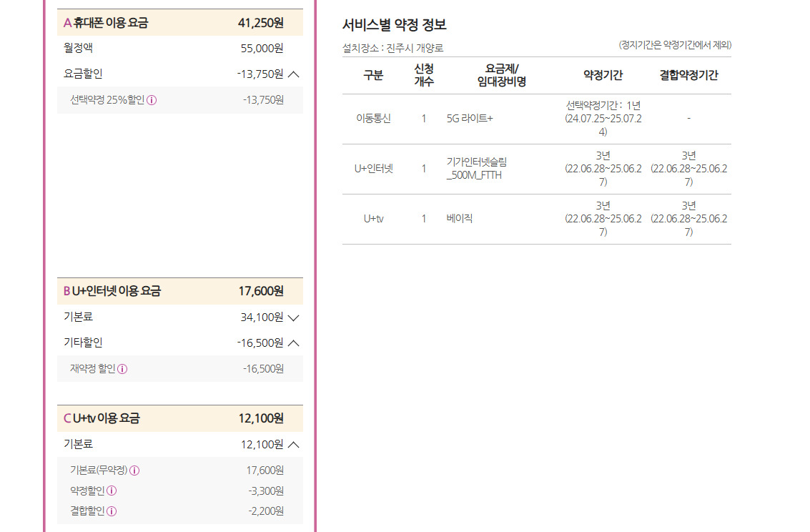Collapse the 기타할인 row chevron
The height and width of the screenshot is (532, 810).
293,343
